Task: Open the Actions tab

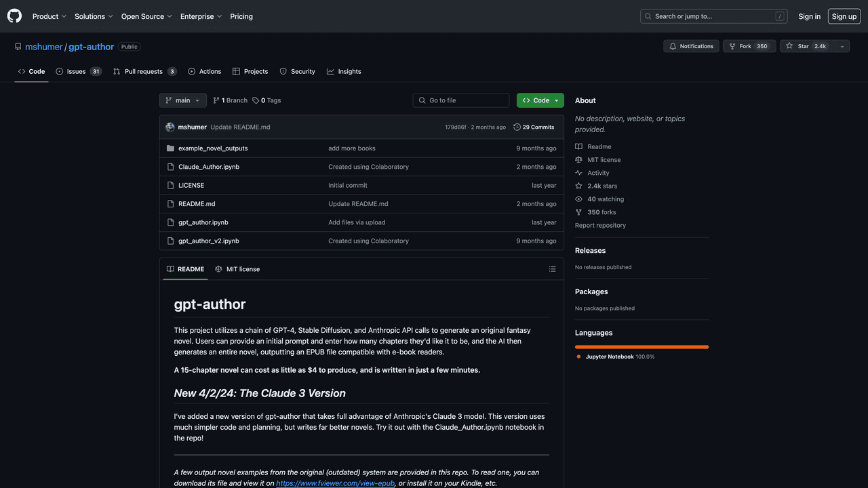Action: [204, 71]
